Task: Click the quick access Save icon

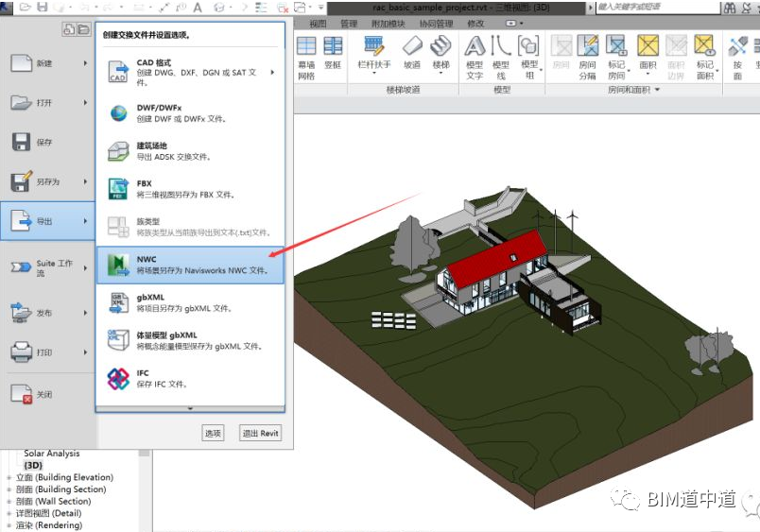Action: pyautogui.click(x=43, y=7)
